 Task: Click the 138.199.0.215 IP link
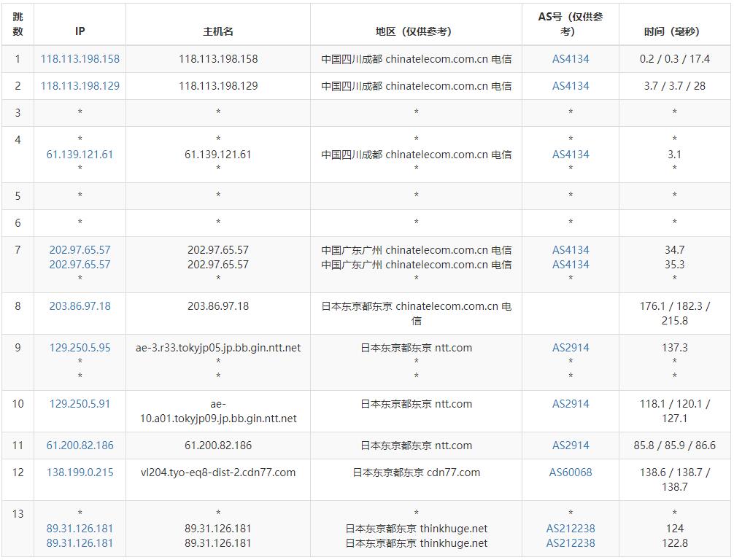pyautogui.click(x=80, y=472)
